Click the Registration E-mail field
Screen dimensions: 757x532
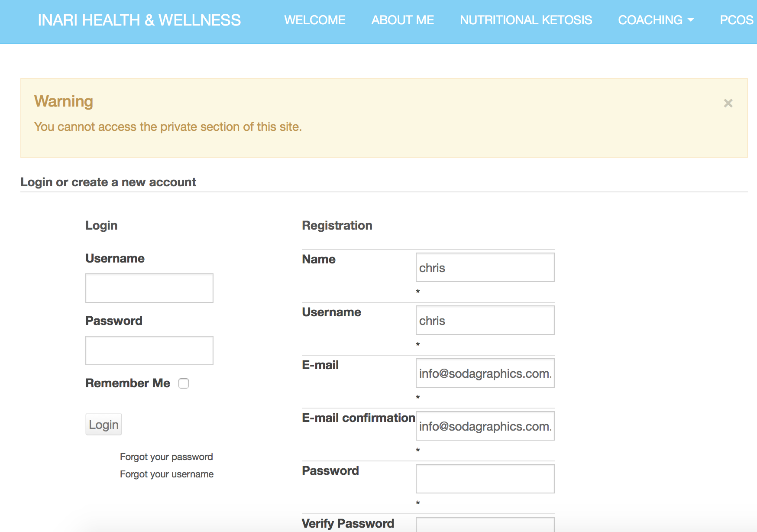pos(485,373)
